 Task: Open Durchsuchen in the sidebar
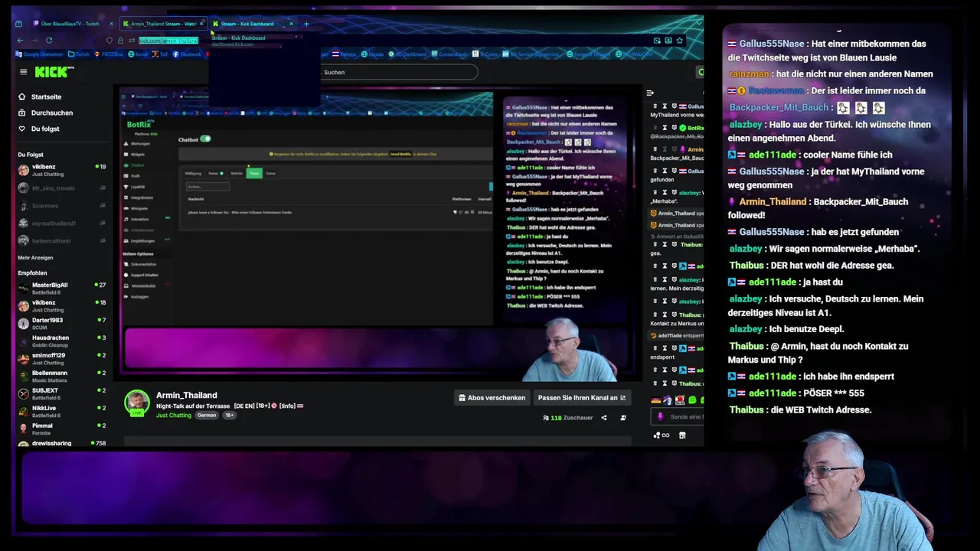click(51, 113)
